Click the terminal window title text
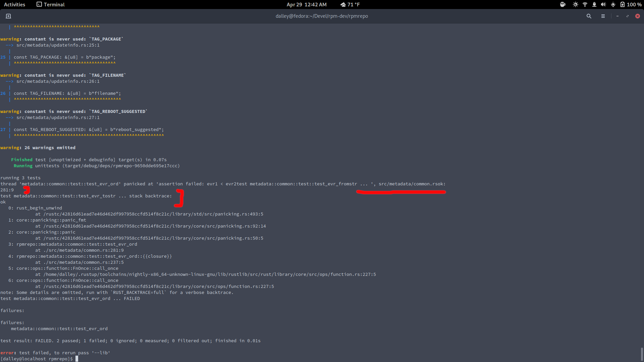This screenshot has height=362, width=644. pos(322,16)
